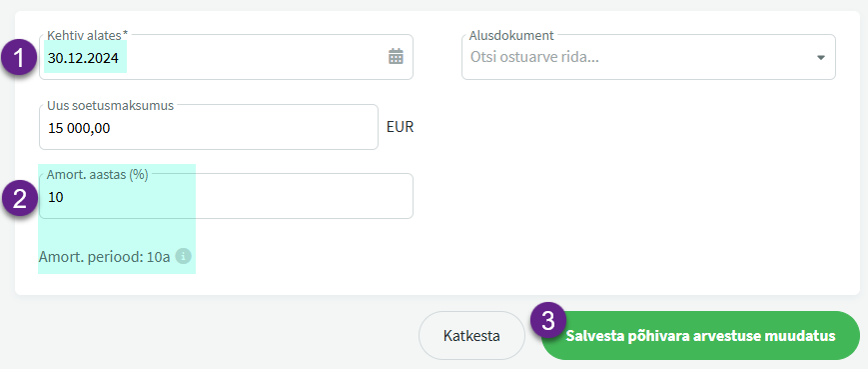Click the Katkesta button
Viewport: 868px width, 369px height.
point(471,336)
